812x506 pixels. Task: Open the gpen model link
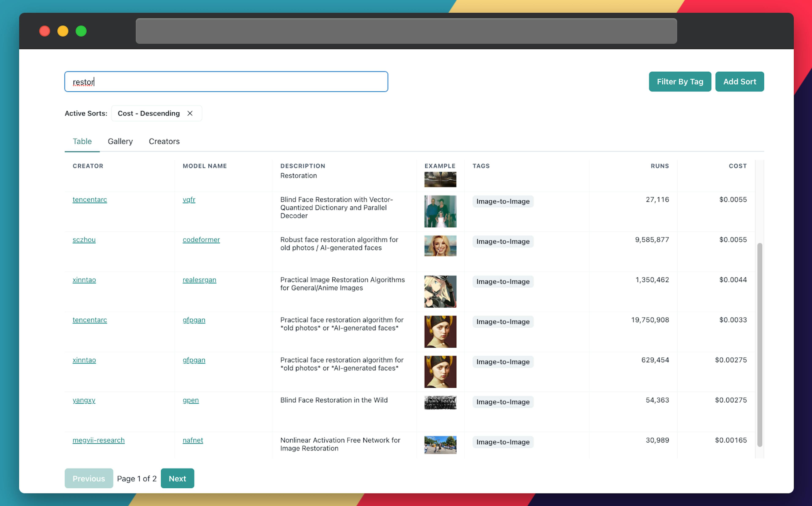(191, 400)
